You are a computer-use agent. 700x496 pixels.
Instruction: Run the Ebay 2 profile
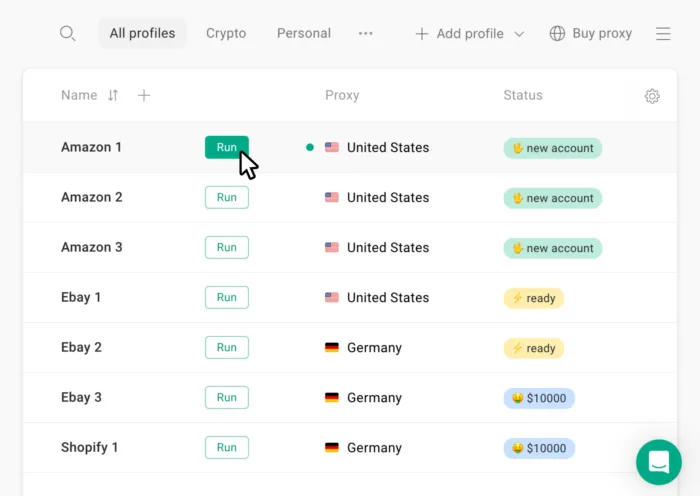tap(227, 347)
